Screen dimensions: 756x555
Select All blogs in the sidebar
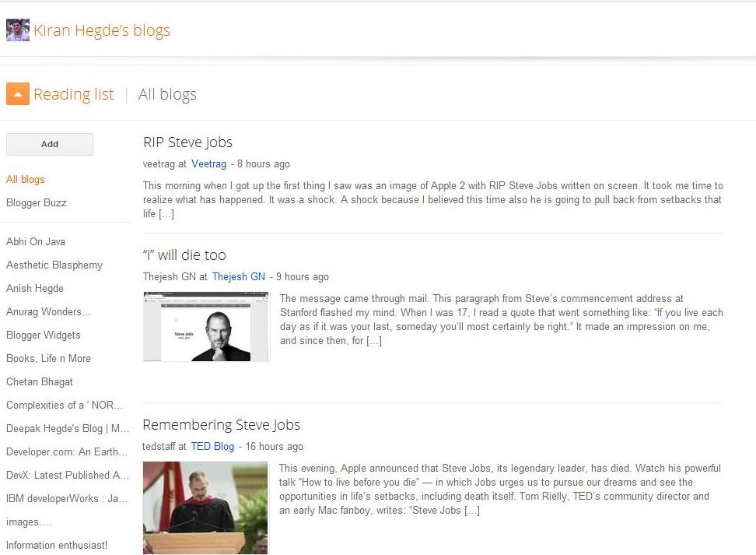26,180
